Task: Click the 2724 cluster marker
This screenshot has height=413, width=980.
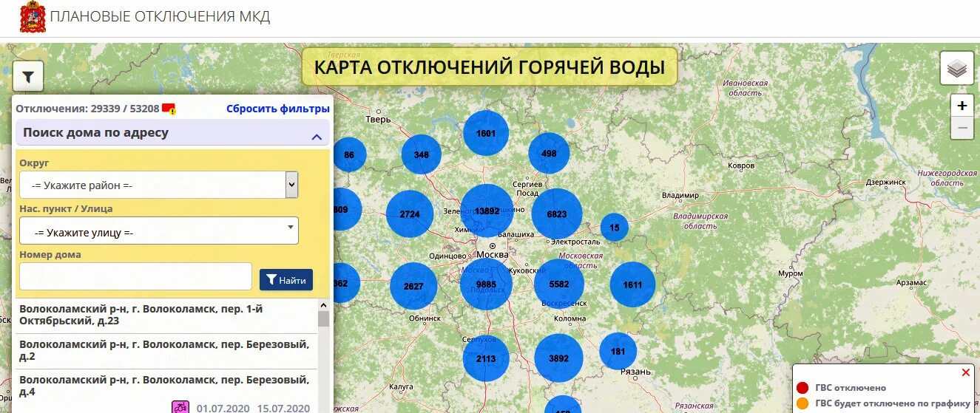Action: coord(410,214)
